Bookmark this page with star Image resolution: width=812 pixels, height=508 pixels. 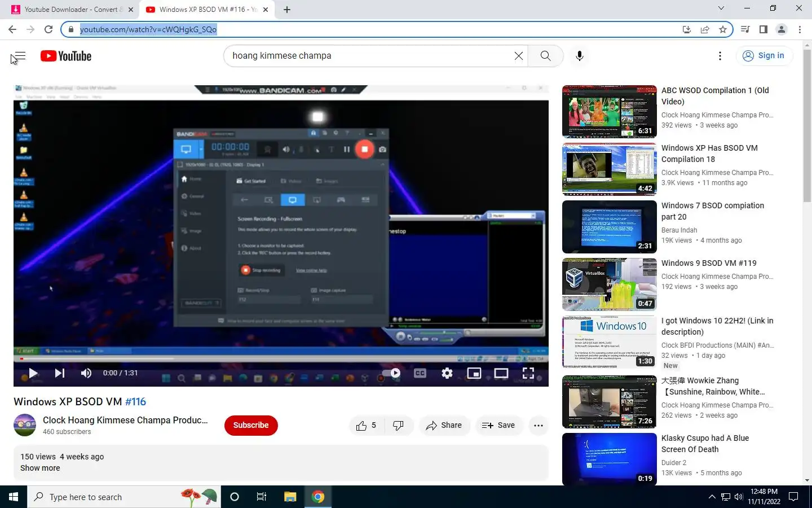pos(723,29)
